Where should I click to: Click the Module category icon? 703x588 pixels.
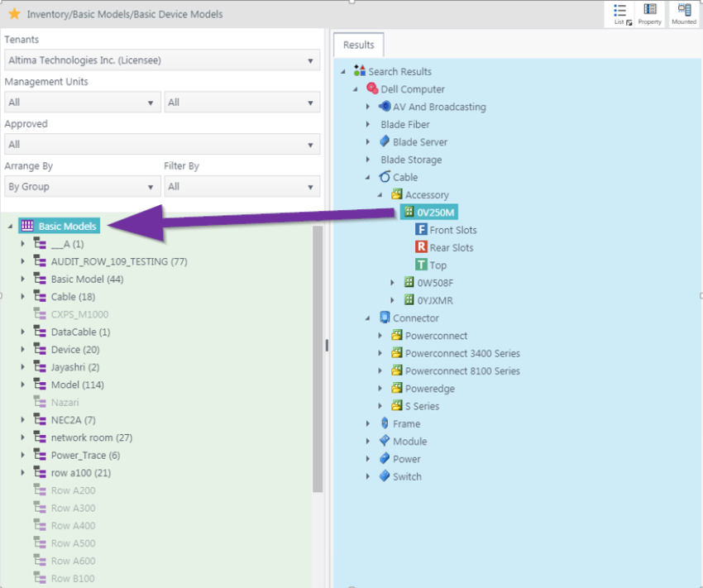(385, 441)
